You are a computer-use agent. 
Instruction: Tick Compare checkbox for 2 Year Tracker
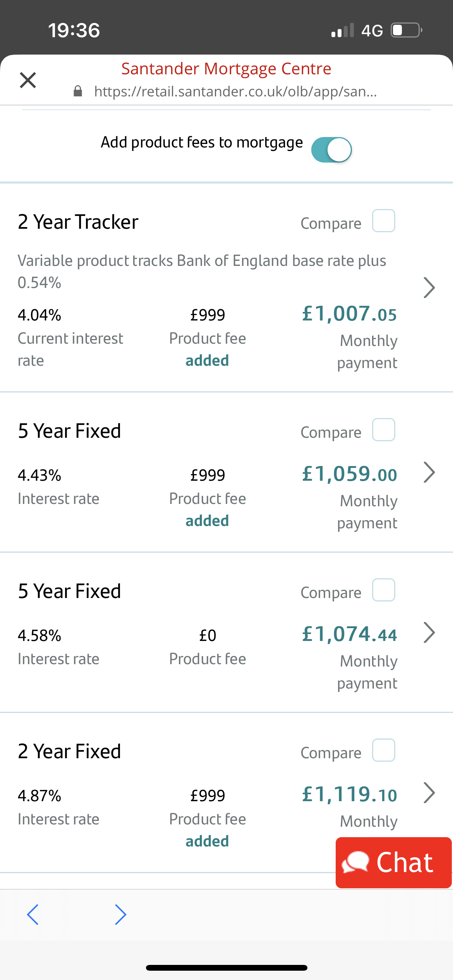pyautogui.click(x=383, y=221)
